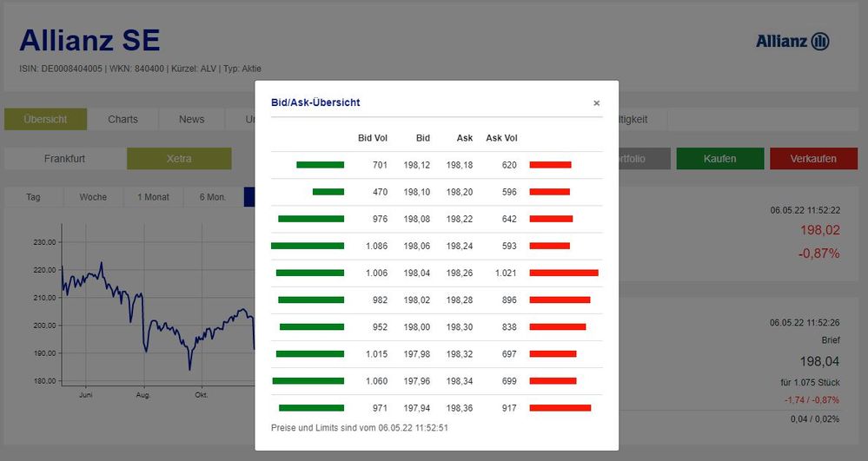Click the Ask Vol column header
868x461 pixels.
coord(501,138)
